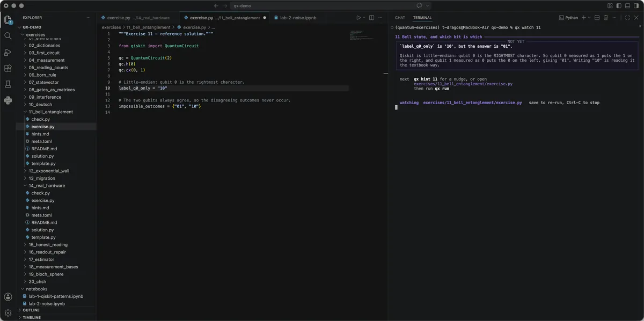Viewport: 644px width, 321px height.
Task: Click the import line 'from qiskit import QuantumCircuit'
Action: [158, 46]
